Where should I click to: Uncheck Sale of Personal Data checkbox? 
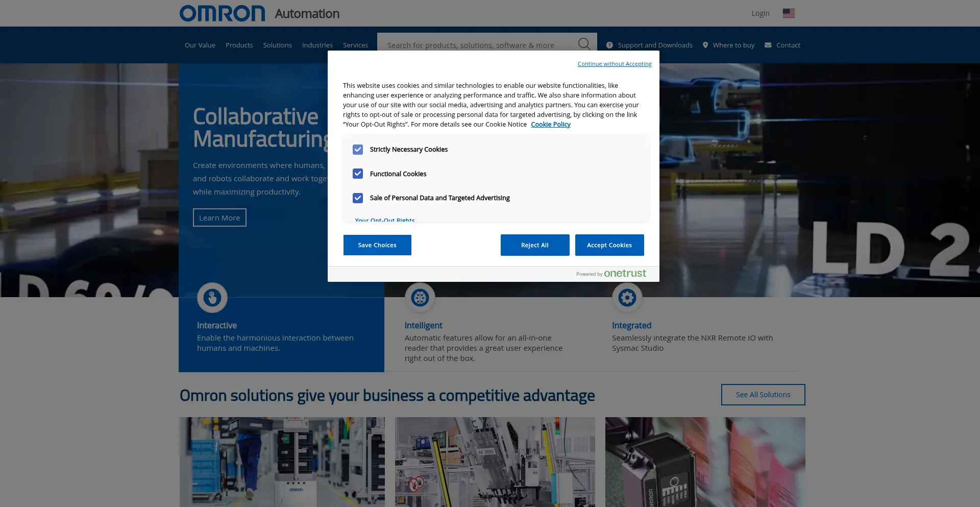tap(358, 198)
